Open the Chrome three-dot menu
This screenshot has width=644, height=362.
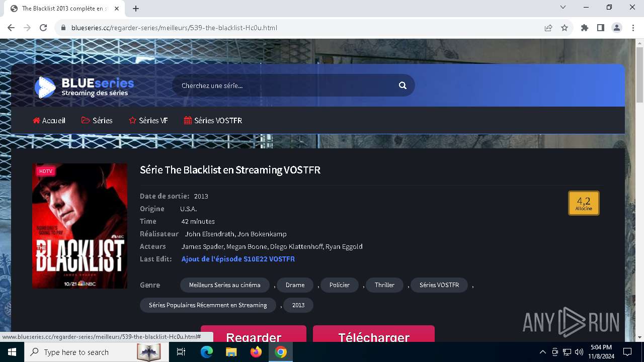coord(633,28)
